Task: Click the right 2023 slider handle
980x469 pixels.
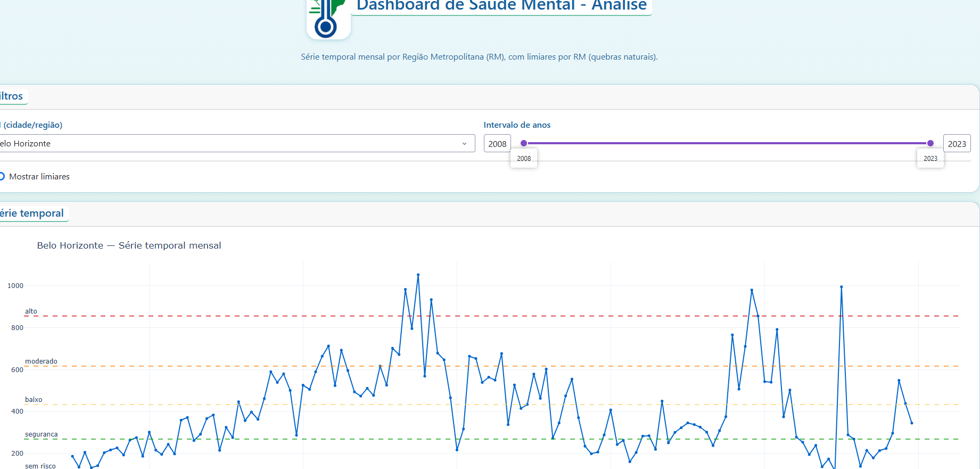Action: (x=930, y=143)
